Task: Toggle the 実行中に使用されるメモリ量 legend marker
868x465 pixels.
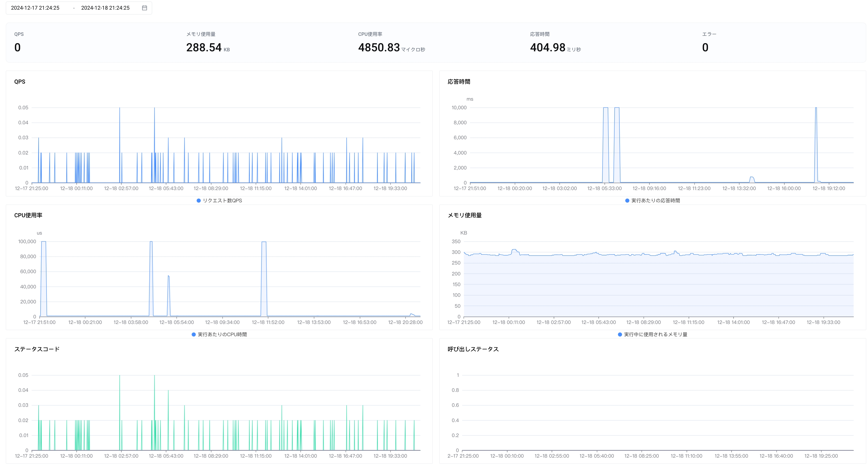Action: pos(620,334)
